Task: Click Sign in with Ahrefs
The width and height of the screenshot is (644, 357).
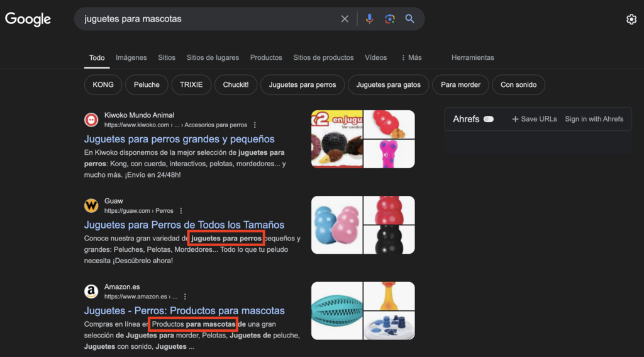Action: (x=594, y=119)
